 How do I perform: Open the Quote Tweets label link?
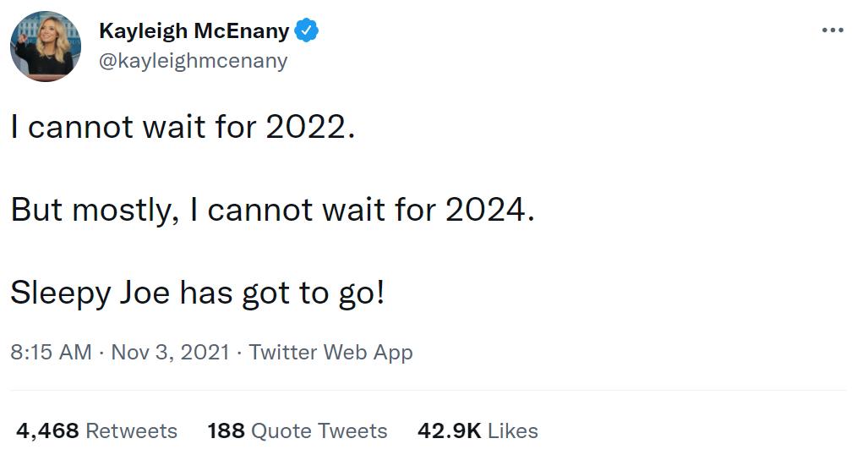click(319, 430)
